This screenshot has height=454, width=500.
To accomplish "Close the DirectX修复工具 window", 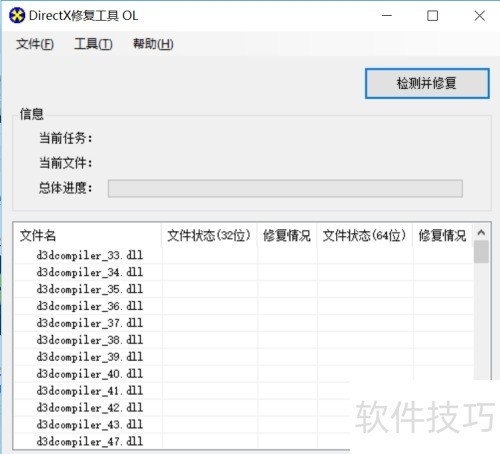I will coord(480,15).
